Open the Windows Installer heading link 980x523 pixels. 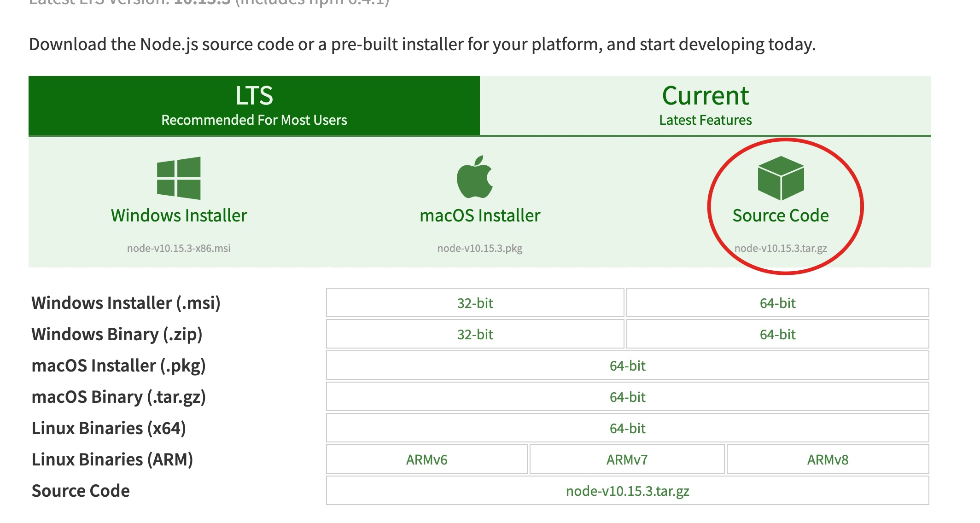[179, 215]
